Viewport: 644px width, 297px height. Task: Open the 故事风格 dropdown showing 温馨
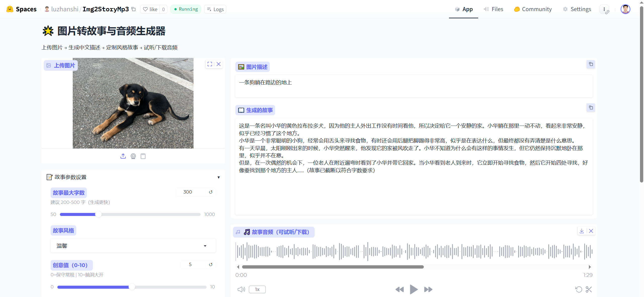pos(133,246)
